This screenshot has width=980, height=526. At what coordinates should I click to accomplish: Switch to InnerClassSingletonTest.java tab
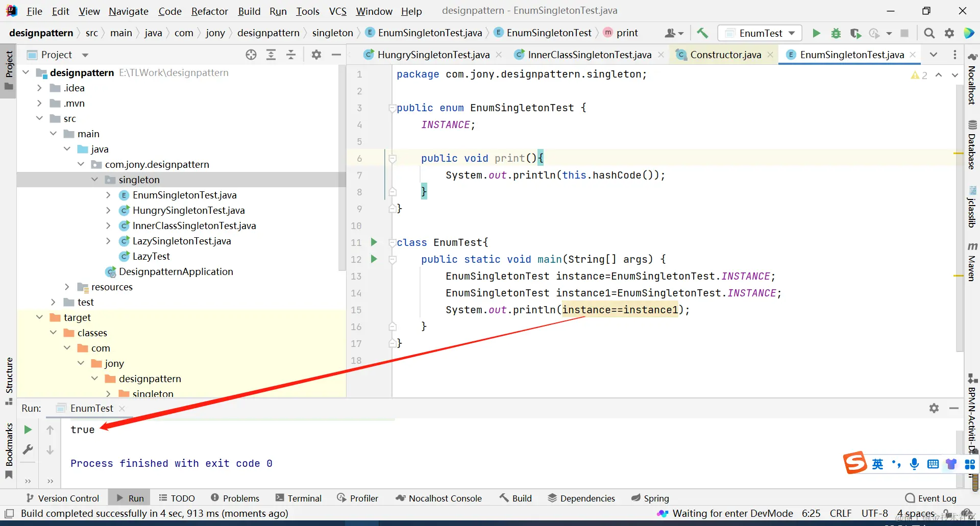(x=590, y=55)
